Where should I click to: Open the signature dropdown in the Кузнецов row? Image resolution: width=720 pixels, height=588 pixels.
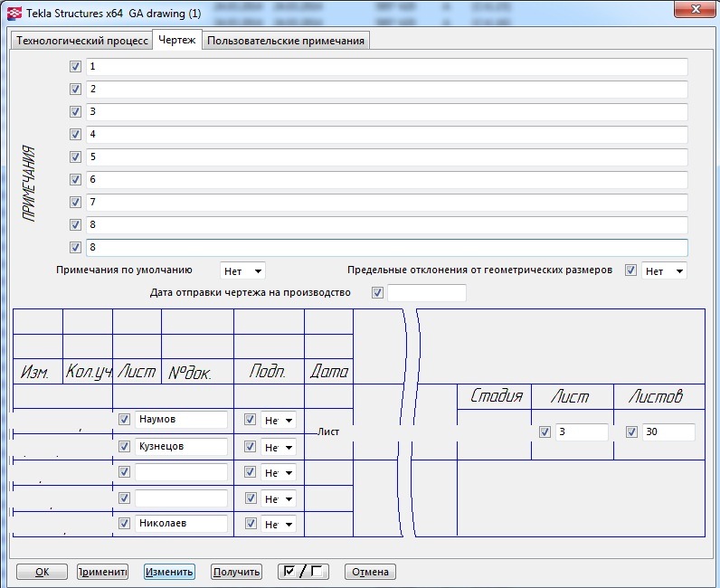pos(278,447)
